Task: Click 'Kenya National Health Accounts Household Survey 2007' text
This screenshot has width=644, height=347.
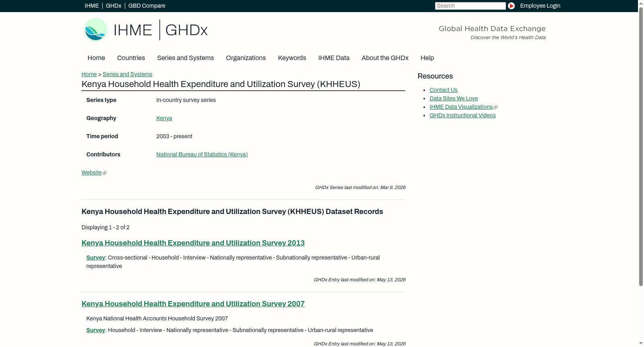Action: tap(157, 318)
